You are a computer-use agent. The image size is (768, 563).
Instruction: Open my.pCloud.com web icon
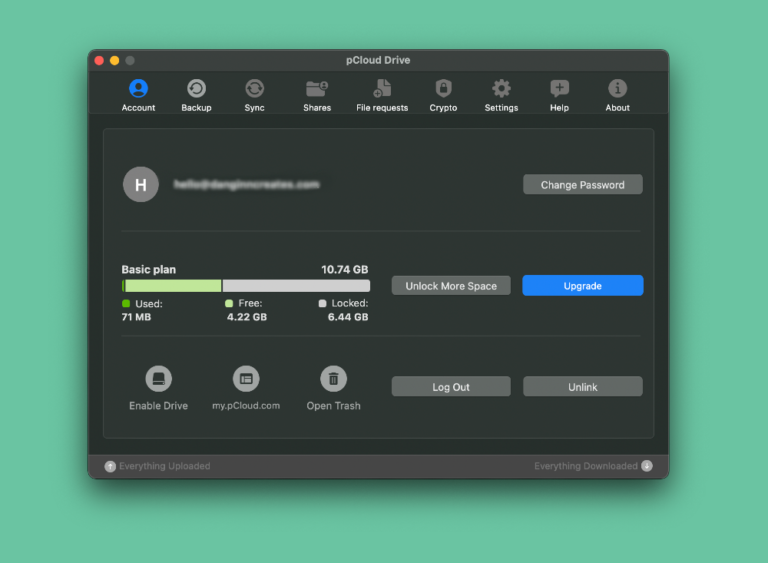pos(246,379)
